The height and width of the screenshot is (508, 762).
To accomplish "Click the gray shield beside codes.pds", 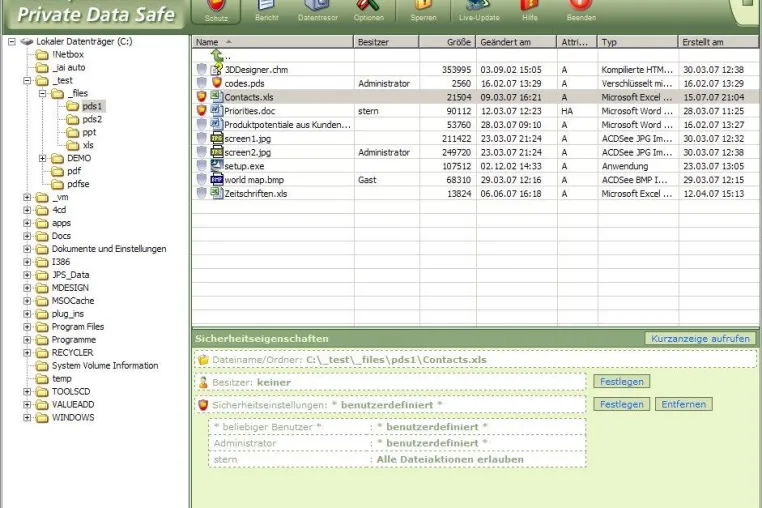I will tap(202, 83).
